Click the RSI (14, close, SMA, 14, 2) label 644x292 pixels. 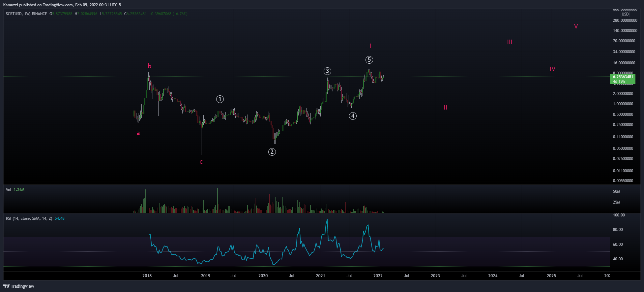click(29, 218)
